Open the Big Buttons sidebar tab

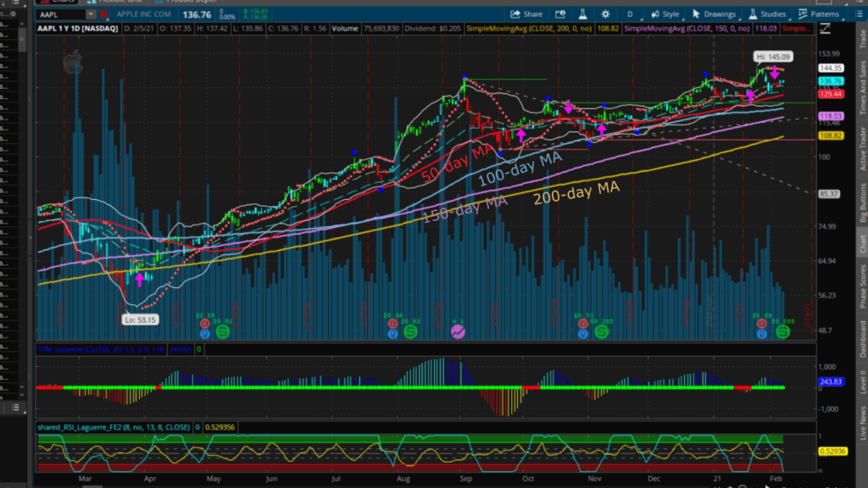tap(862, 203)
